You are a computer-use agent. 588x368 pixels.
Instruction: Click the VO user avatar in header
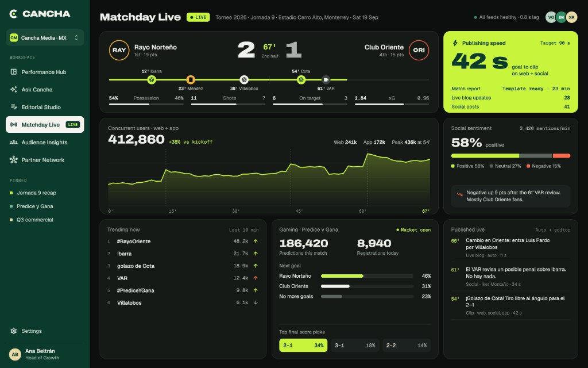pyautogui.click(x=551, y=17)
